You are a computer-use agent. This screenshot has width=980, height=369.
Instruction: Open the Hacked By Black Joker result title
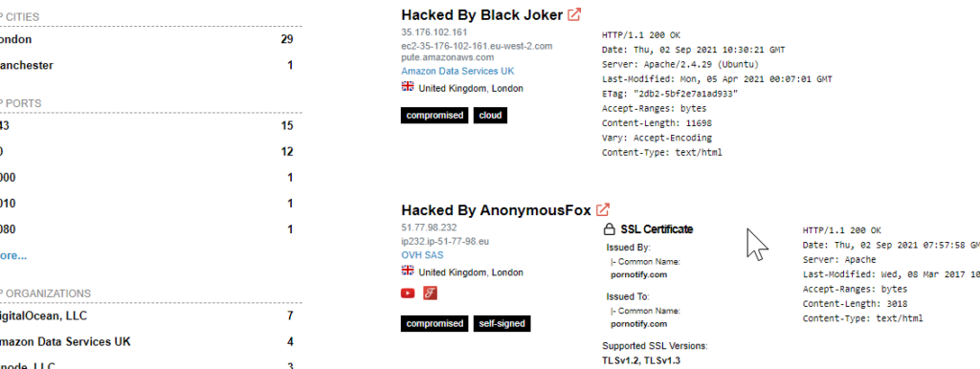tap(482, 15)
